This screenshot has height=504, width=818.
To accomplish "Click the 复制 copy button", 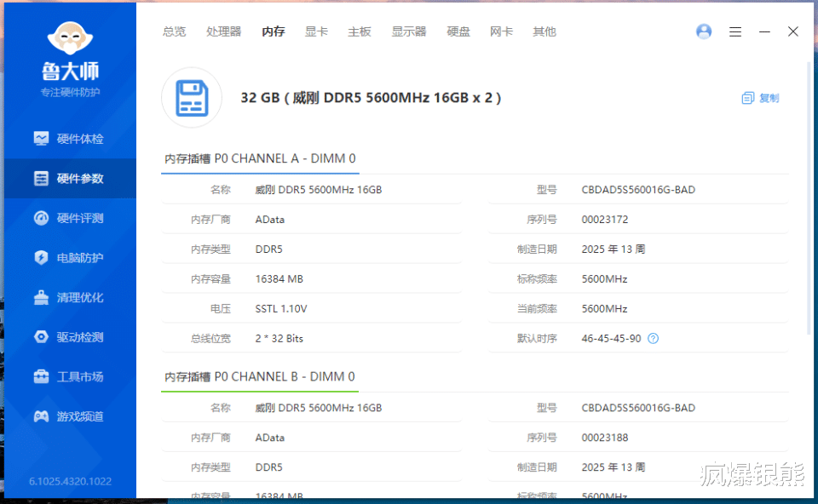I will click(x=760, y=98).
